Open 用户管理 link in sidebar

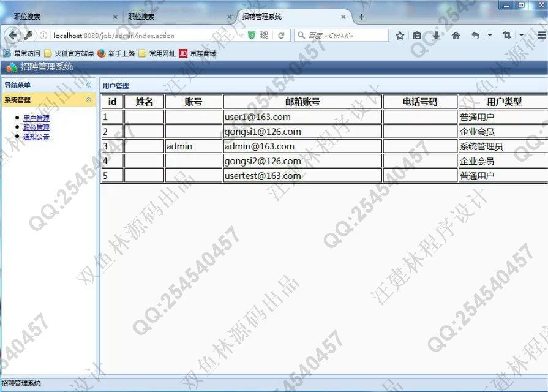pos(36,118)
